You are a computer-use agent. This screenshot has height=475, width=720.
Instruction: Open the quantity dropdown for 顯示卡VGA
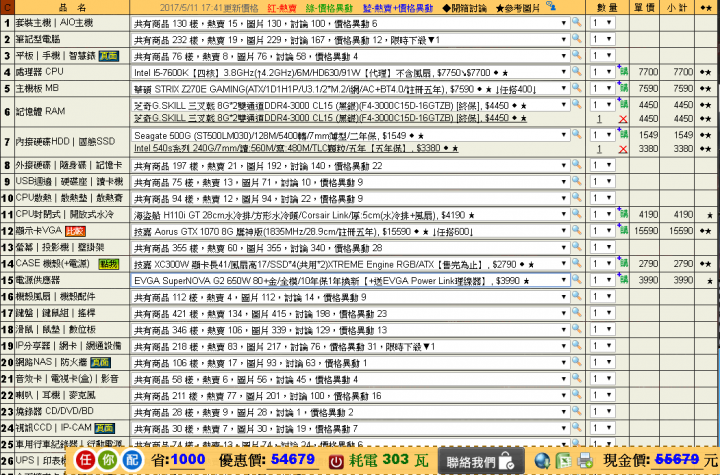(x=602, y=231)
